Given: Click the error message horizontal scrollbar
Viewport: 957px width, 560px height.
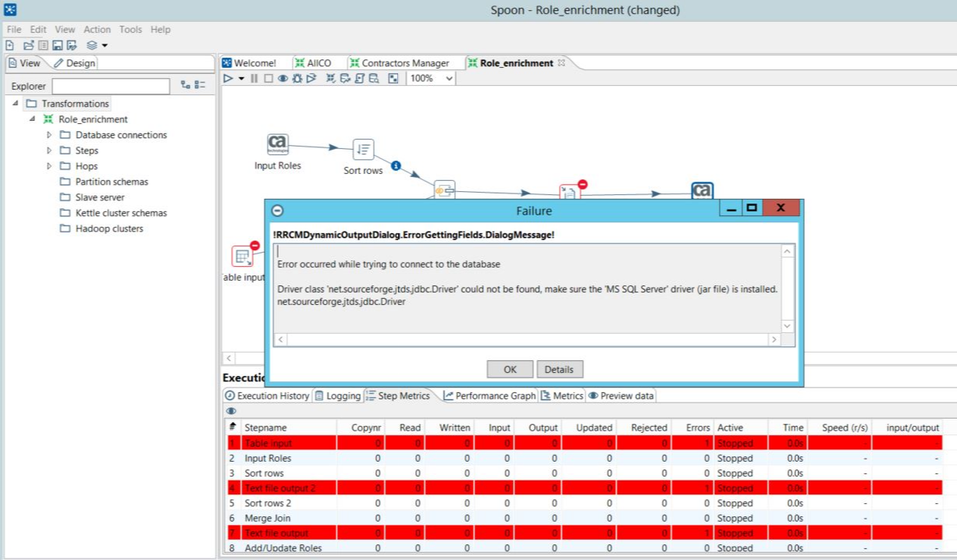Looking at the screenshot, I should point(528,340).
